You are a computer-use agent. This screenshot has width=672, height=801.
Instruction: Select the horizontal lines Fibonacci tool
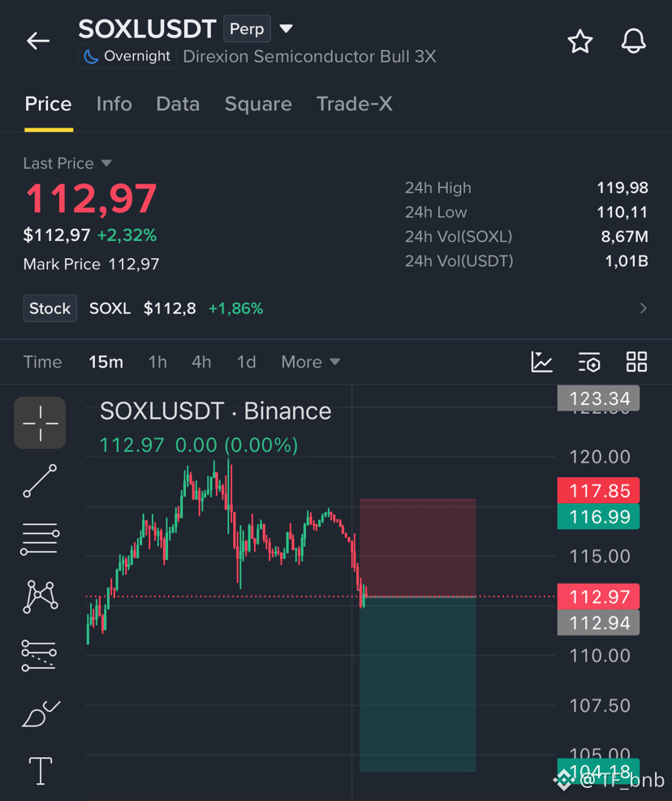pos(40,539)
